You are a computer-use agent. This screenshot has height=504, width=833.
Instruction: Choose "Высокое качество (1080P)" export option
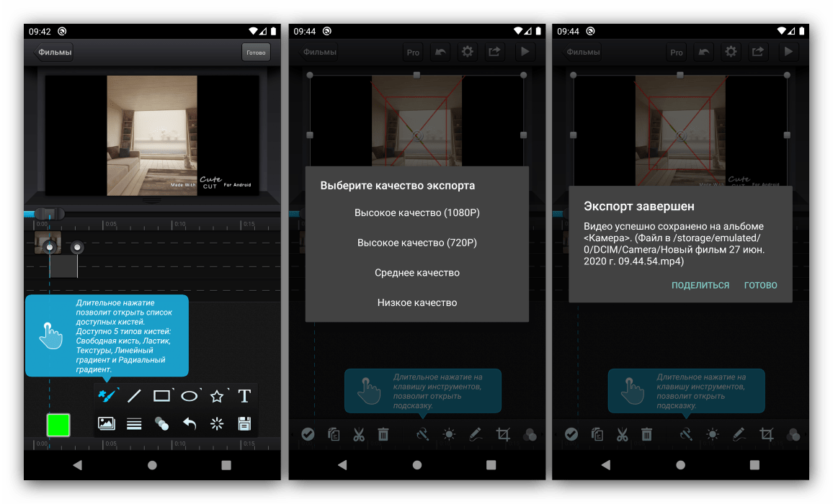pos(416,213)
